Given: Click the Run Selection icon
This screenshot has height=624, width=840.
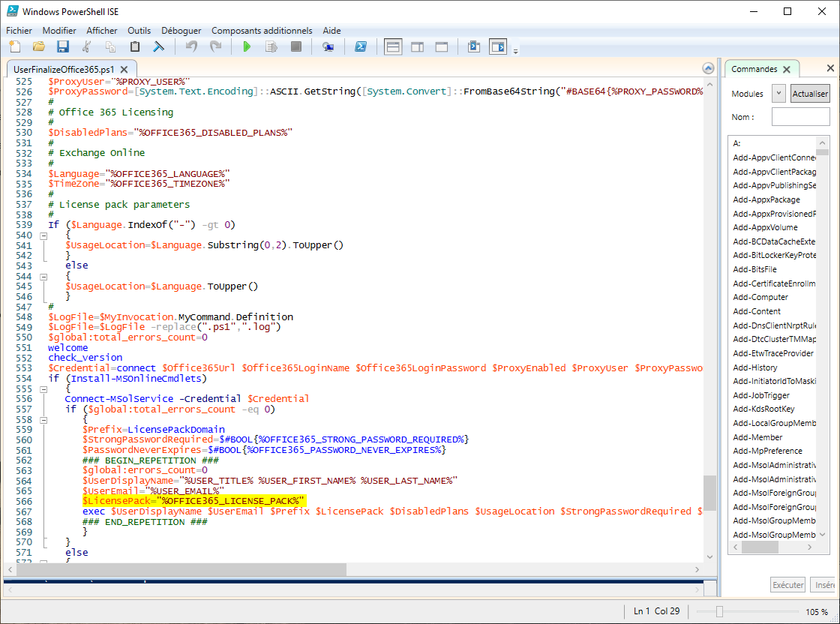Looking at the screenshot, I should 271,46.
